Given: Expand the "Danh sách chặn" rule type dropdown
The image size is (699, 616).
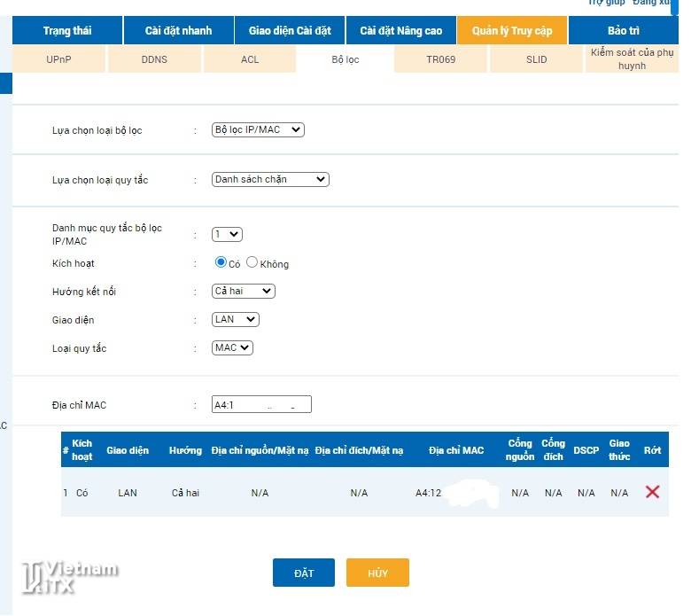Looking at the screenshot, I should (x=270, y=179).
